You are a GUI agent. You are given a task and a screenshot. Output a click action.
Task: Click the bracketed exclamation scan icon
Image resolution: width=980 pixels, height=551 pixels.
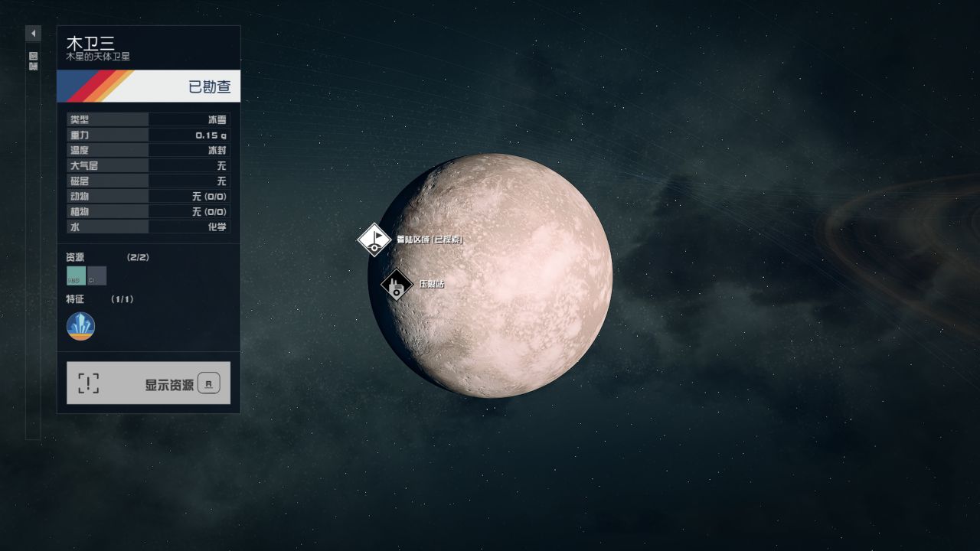[88, 383]
